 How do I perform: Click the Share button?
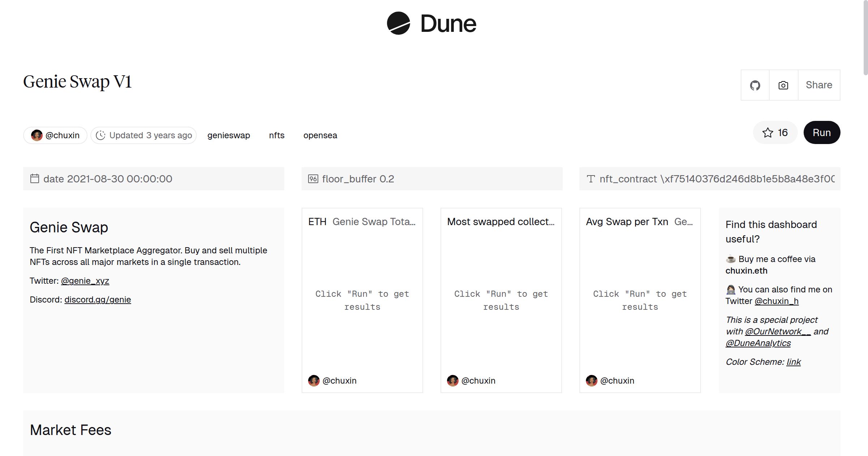click(x=819, y=85)
